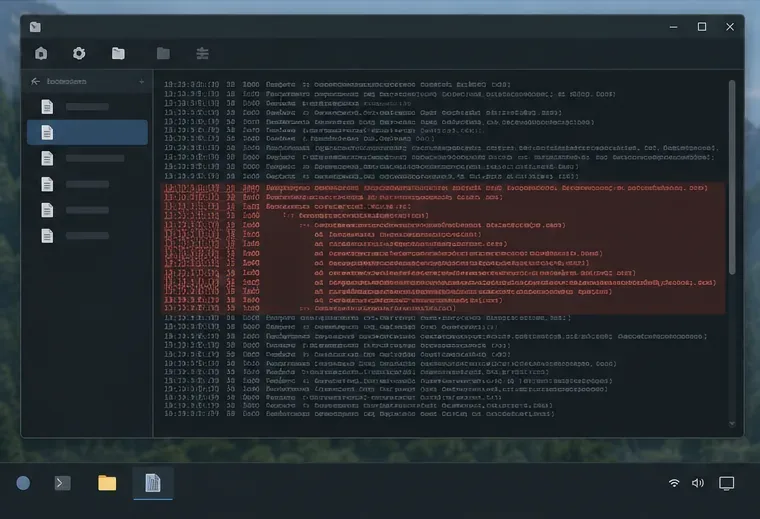The image size is (760, 519).
Task: Go back using the sidebar arrow
Action: pyautogui.click(x=35, y=81)
